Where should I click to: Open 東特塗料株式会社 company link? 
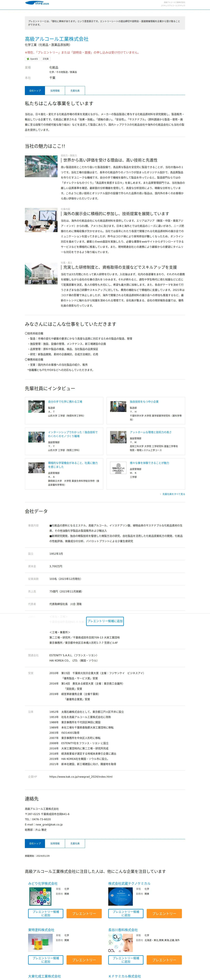coord(41,930)
